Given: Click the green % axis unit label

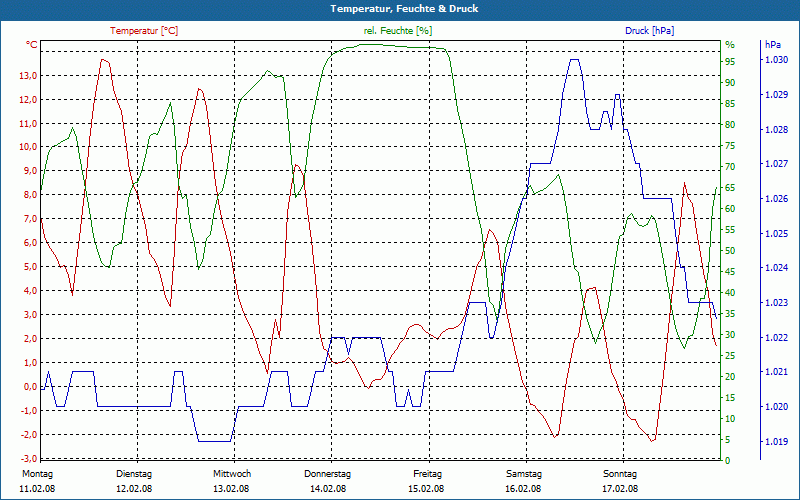Looking at the screenshot, I should [x=730, y=45].
